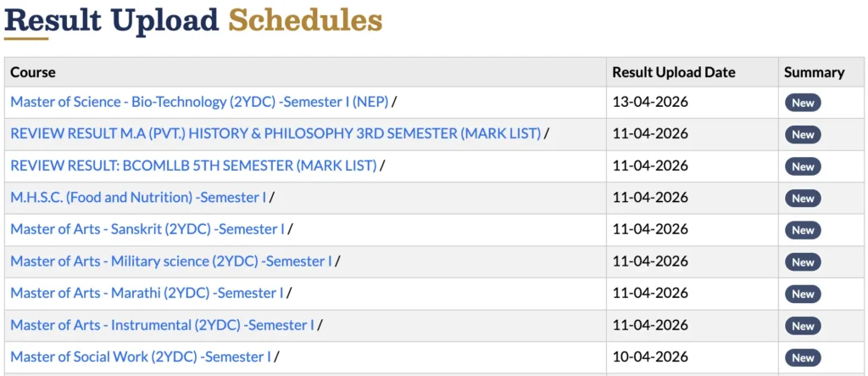Click New badge for Food and Nutrition row

coord(803,199)
